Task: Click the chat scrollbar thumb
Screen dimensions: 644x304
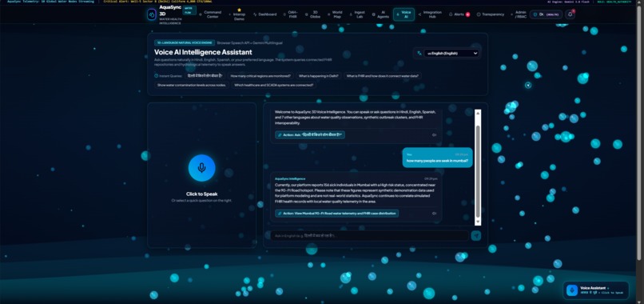Action: 478,171
